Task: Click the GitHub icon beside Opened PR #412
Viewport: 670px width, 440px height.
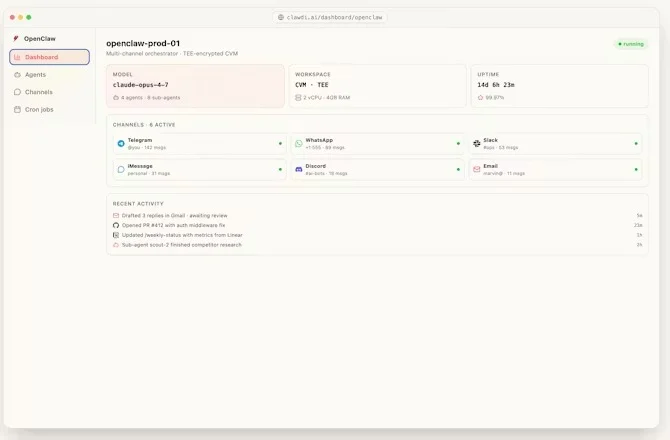Action: click(x=116, y=226)
